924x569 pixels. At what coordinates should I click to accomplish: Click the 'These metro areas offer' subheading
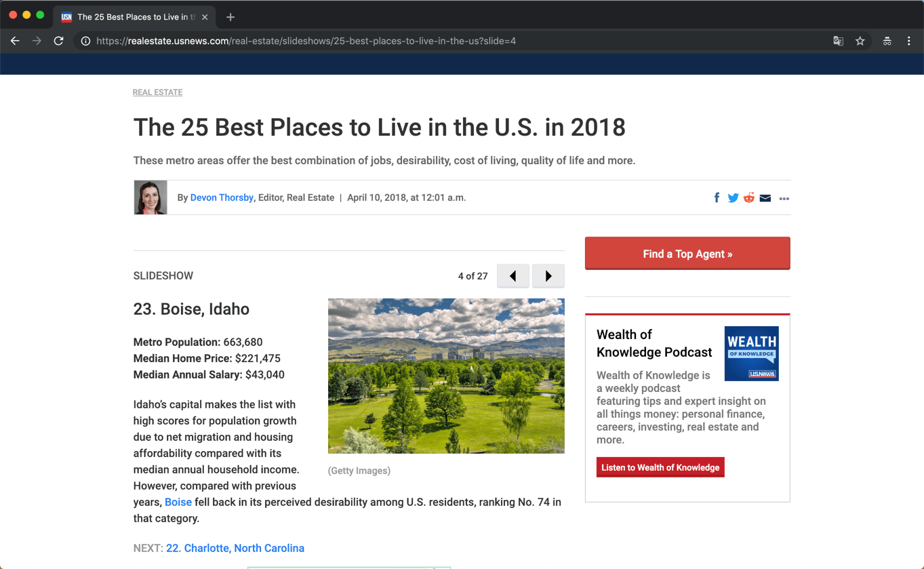(x=384, y=161)
